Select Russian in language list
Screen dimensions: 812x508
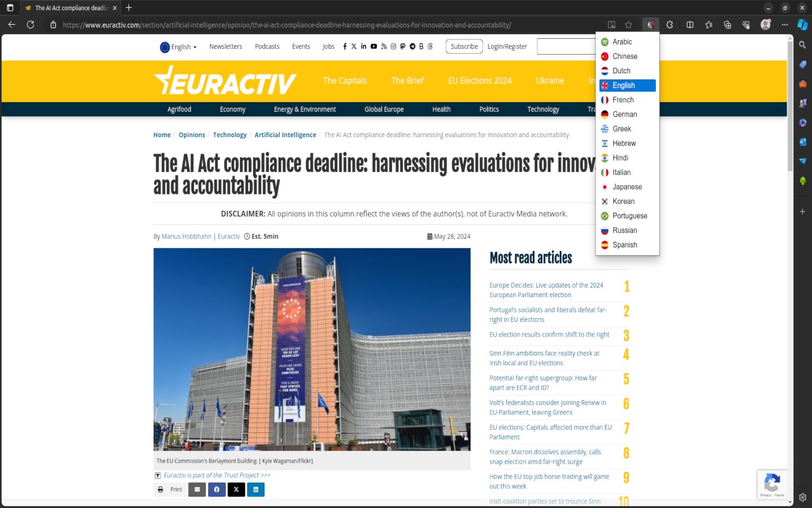pos(627,231)
